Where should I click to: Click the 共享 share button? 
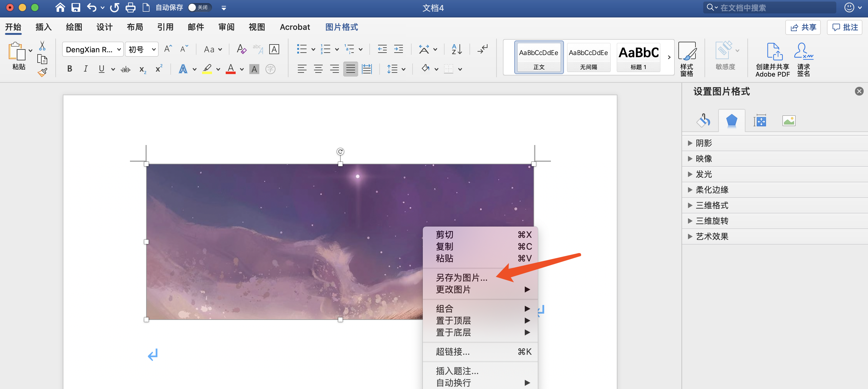tap(803, 27)
